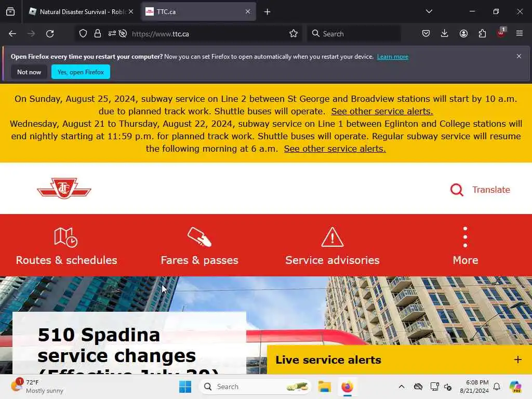Click the TTC logo
The width and height of the screenshot is (532, 399).
point(64,188)
